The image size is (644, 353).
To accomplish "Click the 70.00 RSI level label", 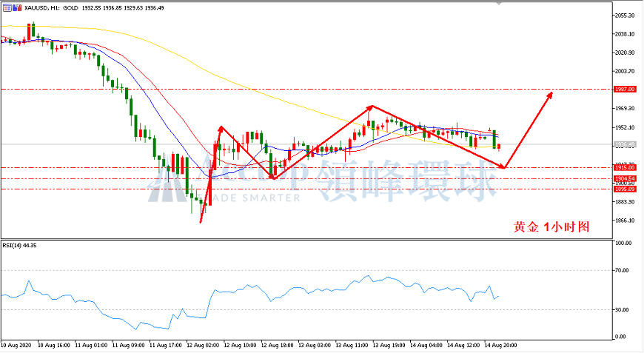I will (622, 270).
